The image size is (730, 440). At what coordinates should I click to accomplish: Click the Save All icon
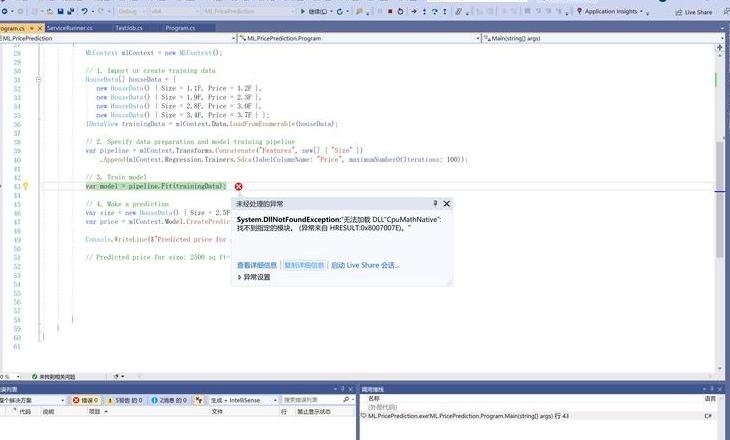click(71, 11)
